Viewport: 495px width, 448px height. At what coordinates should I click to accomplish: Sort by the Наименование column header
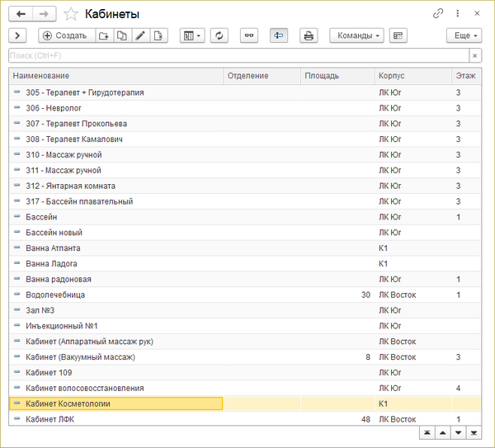pos(115,76)
